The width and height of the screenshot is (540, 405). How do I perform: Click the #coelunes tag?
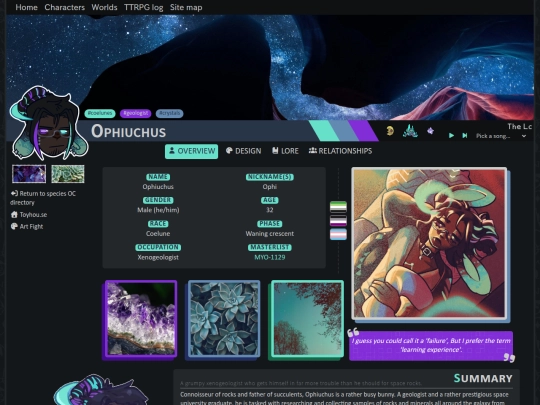click(x=100, y=113)
